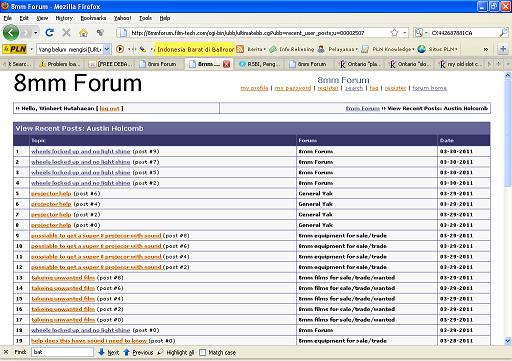Screen dimensions: 512x361
Task: Close the active 8mm tab with red X
Action: 227,64
